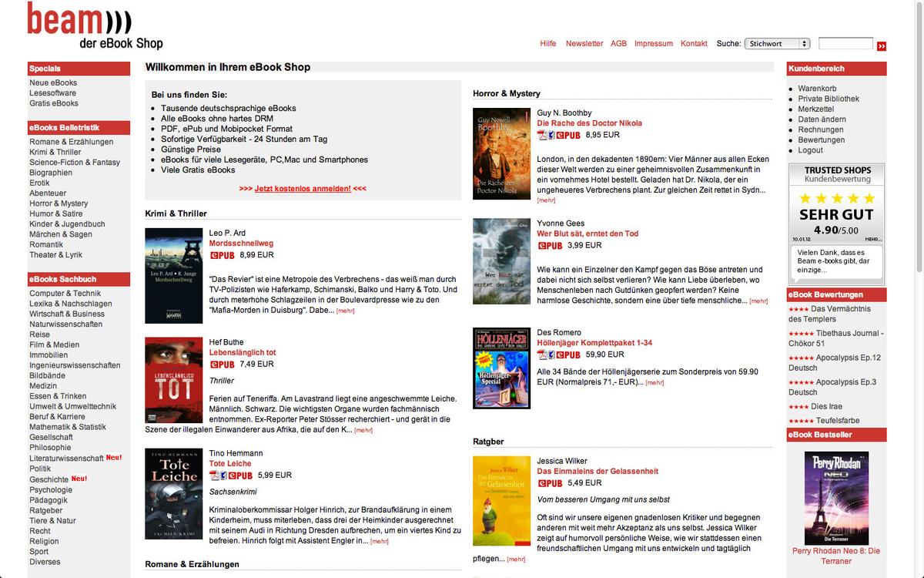Open the Gratis eBooks link
924x578 pixels.
pos(54,103)
